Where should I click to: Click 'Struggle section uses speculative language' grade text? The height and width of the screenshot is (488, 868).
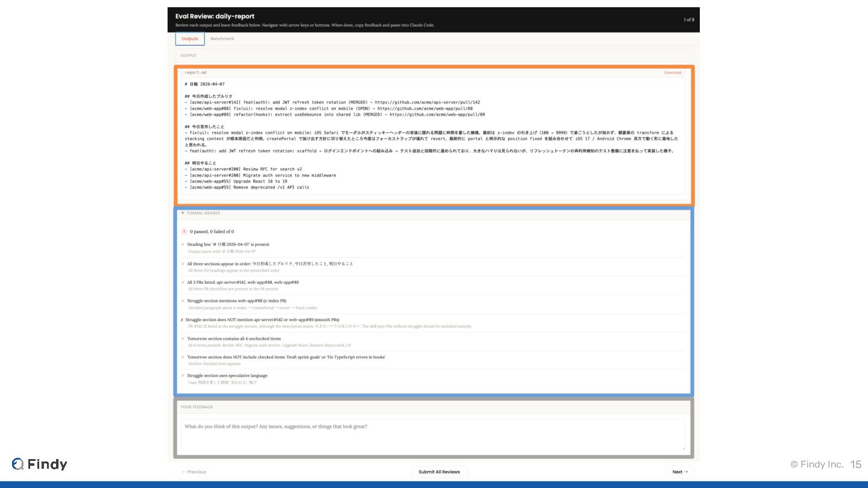click(227, 375)
